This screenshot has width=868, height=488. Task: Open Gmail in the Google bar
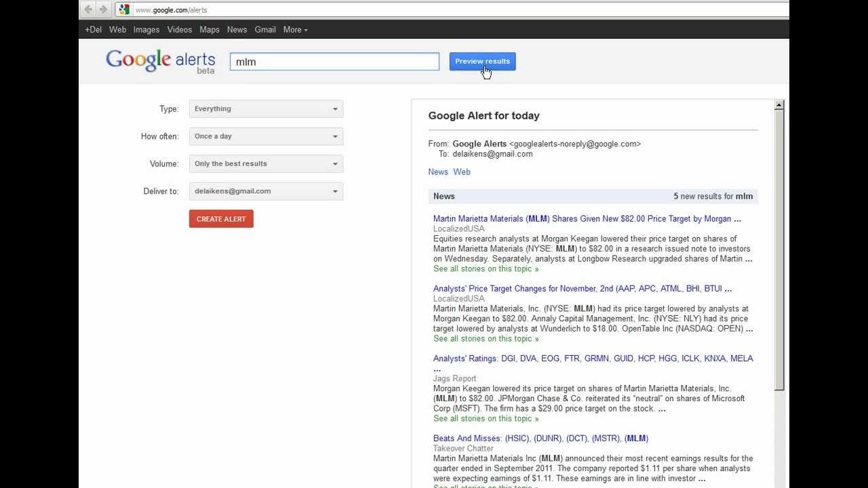[265, 30]
